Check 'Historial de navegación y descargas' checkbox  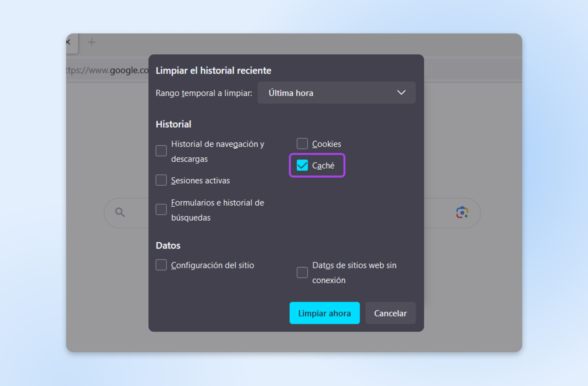161,151
